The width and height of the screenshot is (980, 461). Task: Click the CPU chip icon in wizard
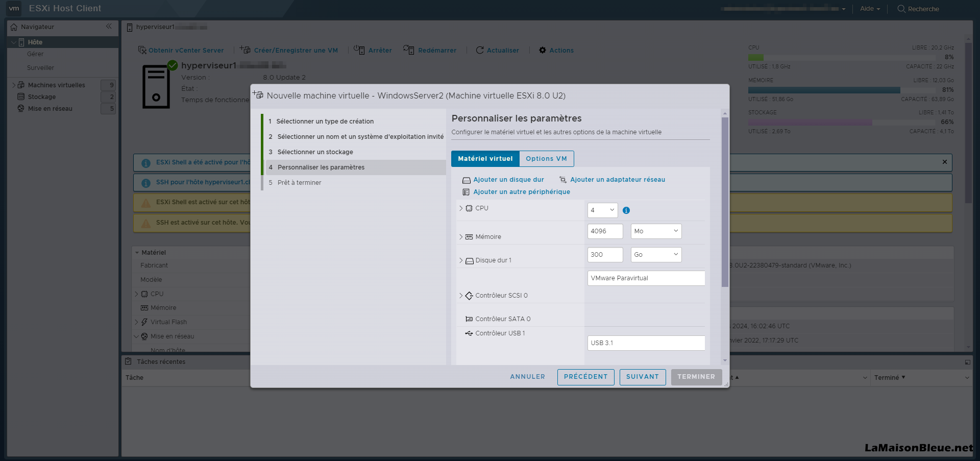469,208
